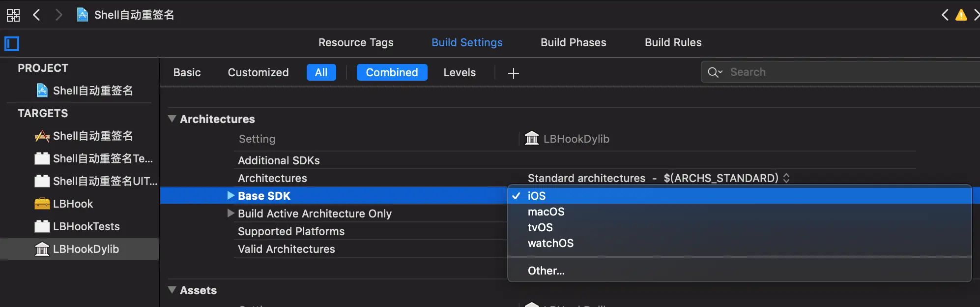Viewport: 980px width, 307px height.
Task: Switch view to Combined mode
Action: pyautogui.click(x=392, y=72)
